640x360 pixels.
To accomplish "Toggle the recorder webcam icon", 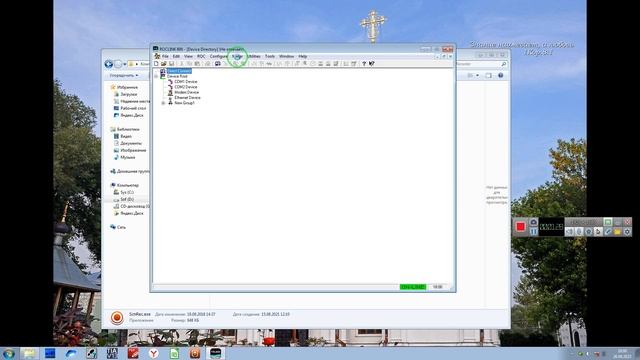I will (589, 231).
